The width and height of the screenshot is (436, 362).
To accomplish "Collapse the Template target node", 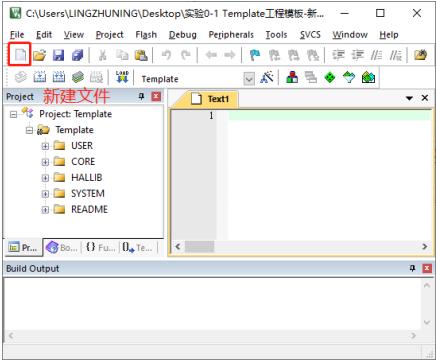I will [29, 130].
